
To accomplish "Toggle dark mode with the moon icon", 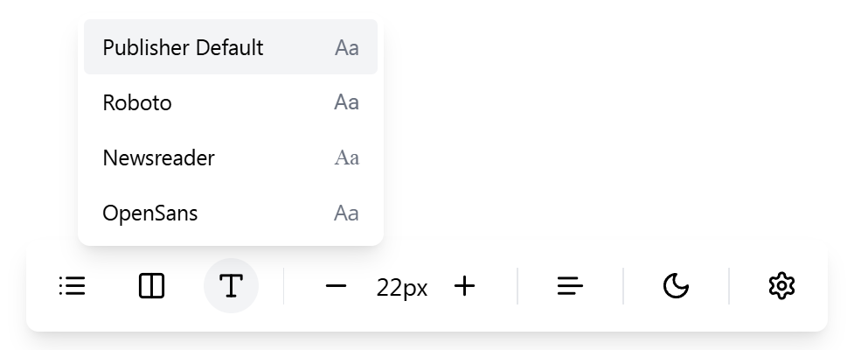I will (676, 286).
